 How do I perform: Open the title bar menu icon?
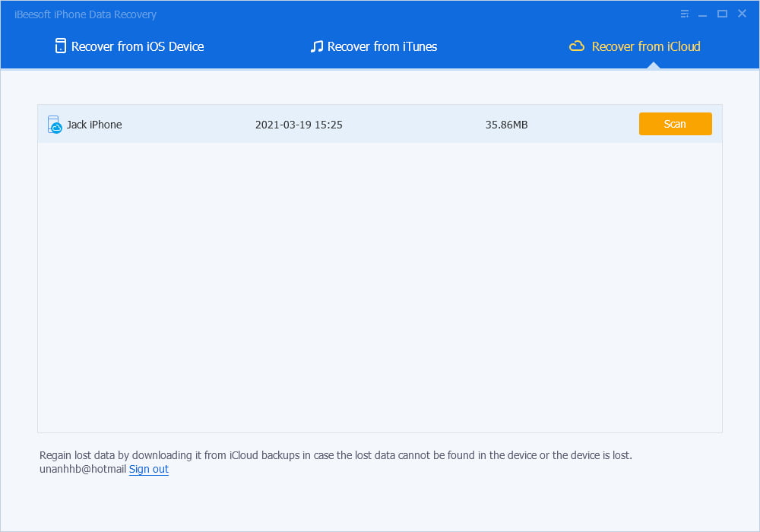click(685, 14)
